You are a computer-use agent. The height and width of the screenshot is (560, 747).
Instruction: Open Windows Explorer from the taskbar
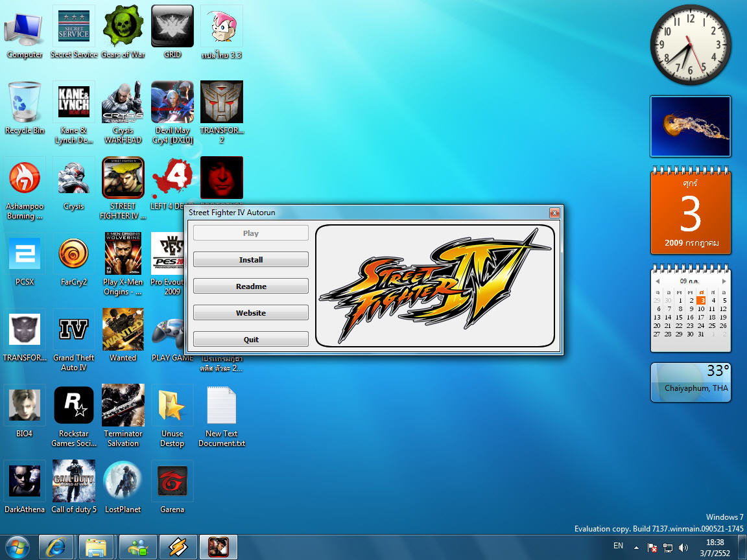pyautogui.click(x=96, y=547)
